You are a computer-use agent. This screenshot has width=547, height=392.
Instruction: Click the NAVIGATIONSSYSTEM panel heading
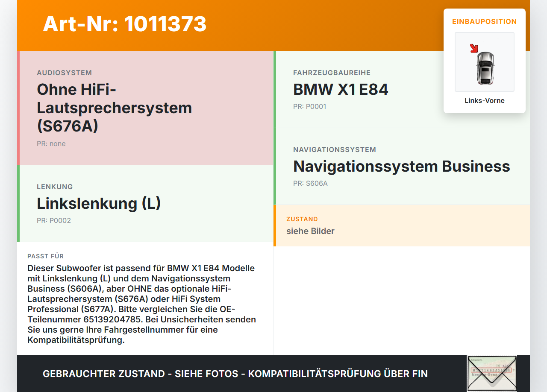tap(334, 149)
